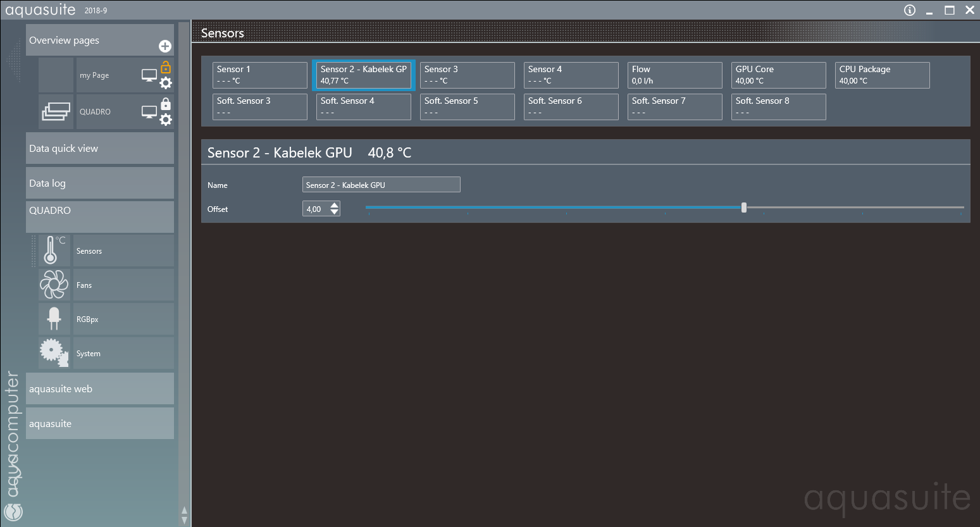This screenshot has width=980, height=527.
Task: Expand the Data quick view section
Action: coord(100,149)
